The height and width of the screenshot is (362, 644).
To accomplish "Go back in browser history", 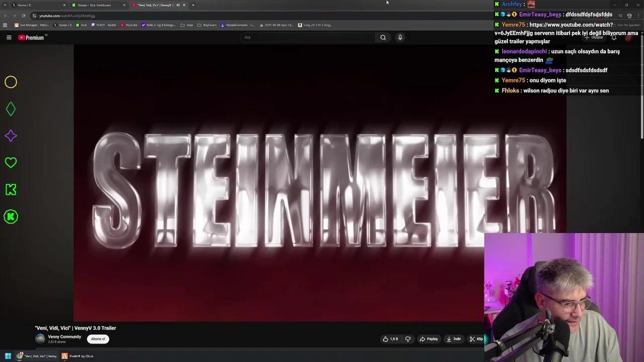I will point(6,16).
